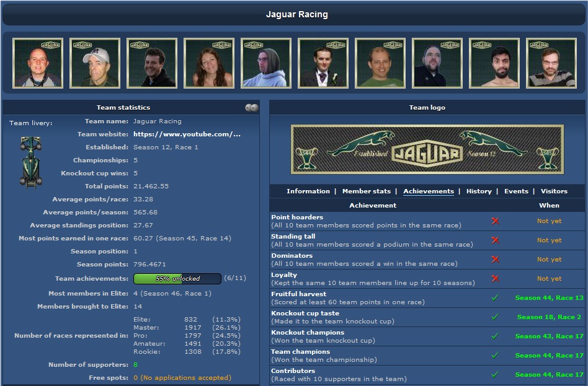Open the dark-haired man in black jacket avatar

tap(152, 63)
